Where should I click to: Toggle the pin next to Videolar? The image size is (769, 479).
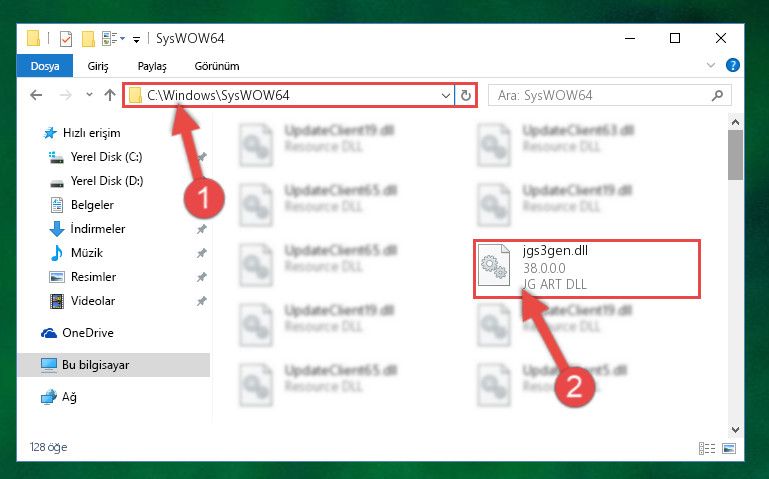pyautogui.click(x=202, y=301)
